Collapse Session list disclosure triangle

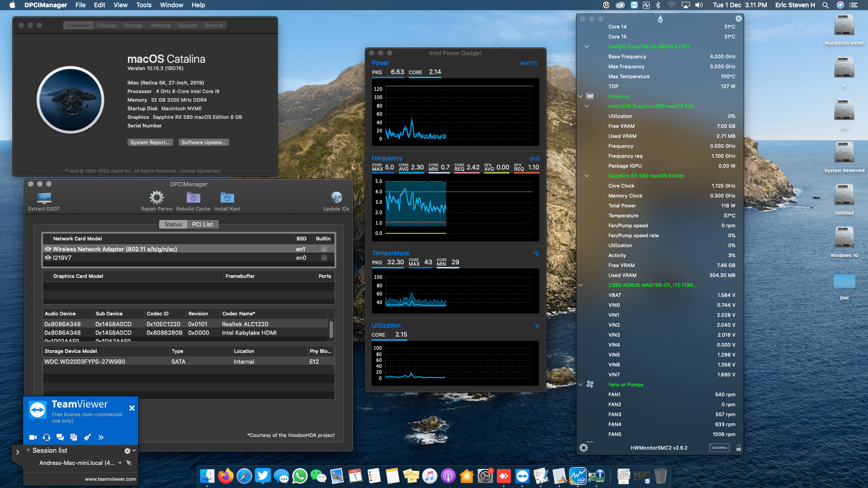coord(28,450)
